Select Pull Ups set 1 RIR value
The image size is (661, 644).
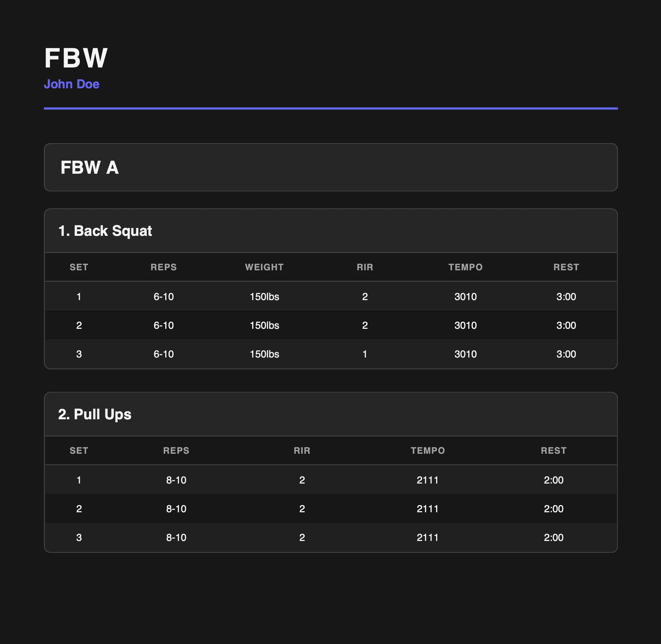point(302,480)
